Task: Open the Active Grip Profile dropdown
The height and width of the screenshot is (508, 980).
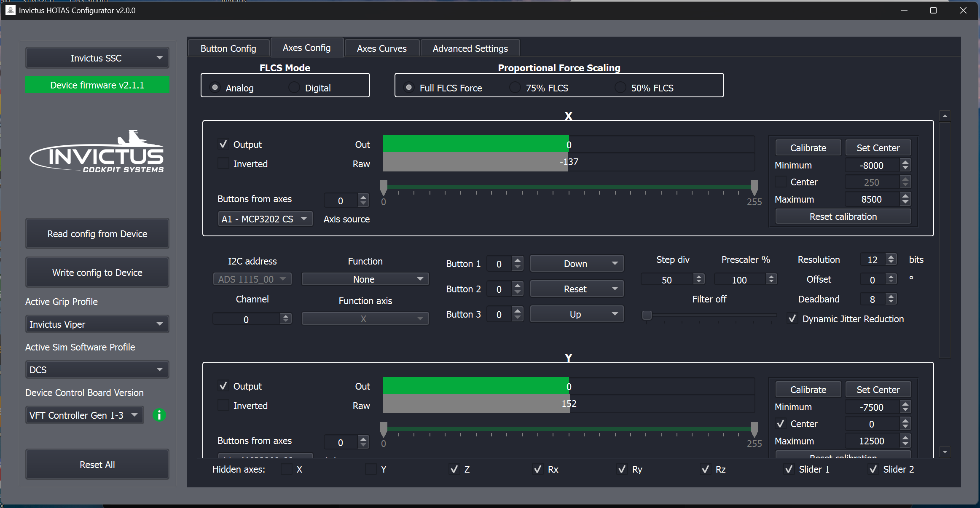Action: (97, 324)
